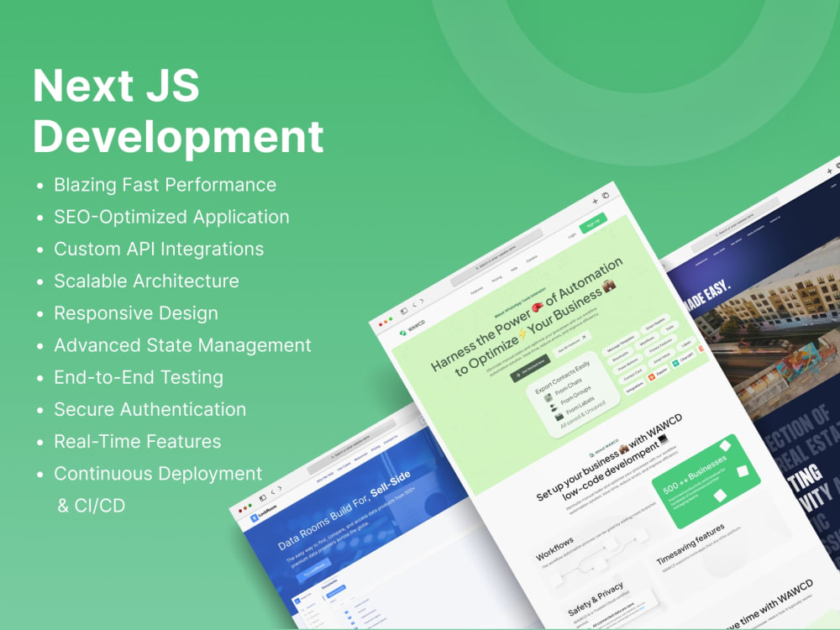The width and height of the screenshot is (840, 630).
Task: Click the LockRoom logo
Action: tap(264, 513)
